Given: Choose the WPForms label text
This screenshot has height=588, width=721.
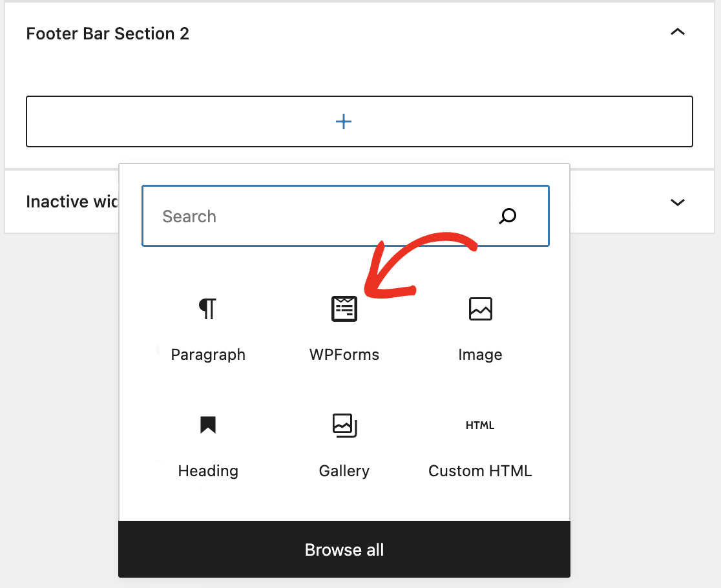Looking at the screenshot, I should coord(344,354).
